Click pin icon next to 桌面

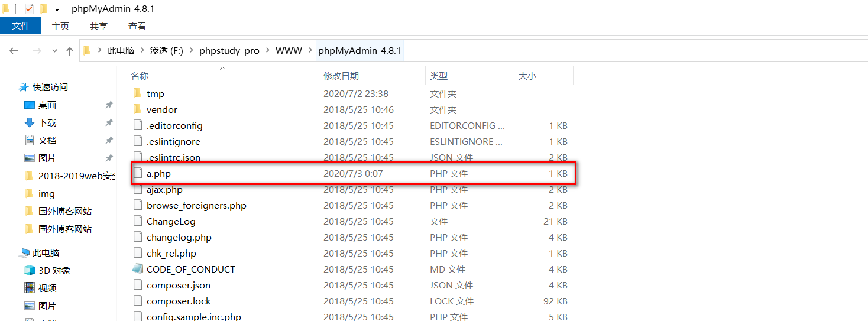coord(109,105)
